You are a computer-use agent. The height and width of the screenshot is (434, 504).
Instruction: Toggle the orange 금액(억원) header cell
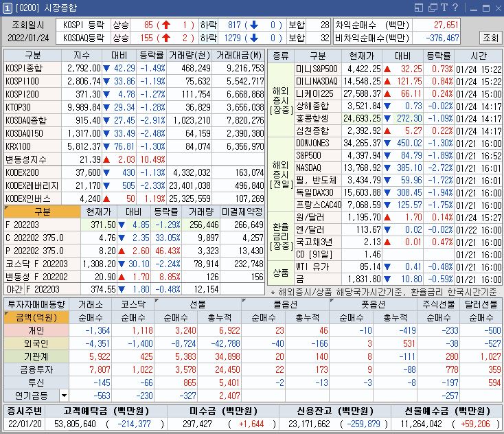pos(36,318)
